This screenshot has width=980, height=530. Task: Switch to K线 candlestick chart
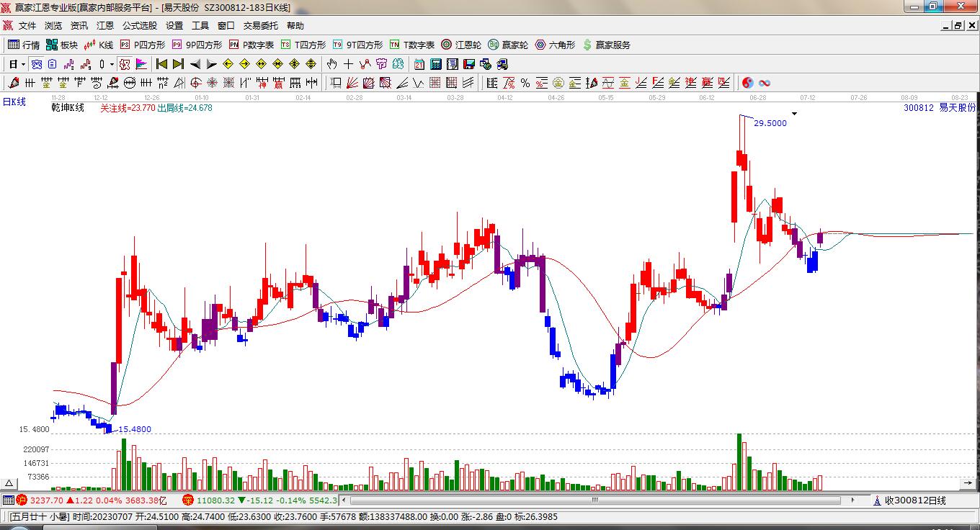99,45
